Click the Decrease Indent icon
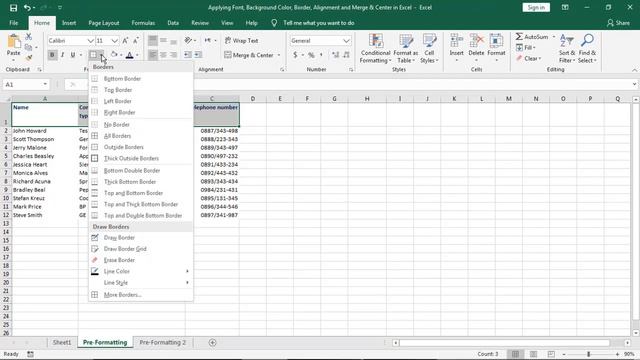 [188, 55]
